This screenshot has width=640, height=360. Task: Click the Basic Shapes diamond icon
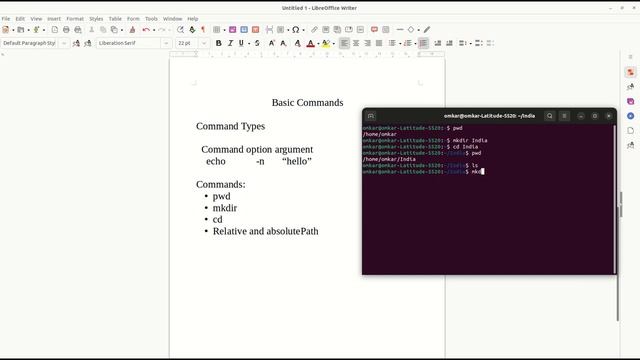point(411,30)
